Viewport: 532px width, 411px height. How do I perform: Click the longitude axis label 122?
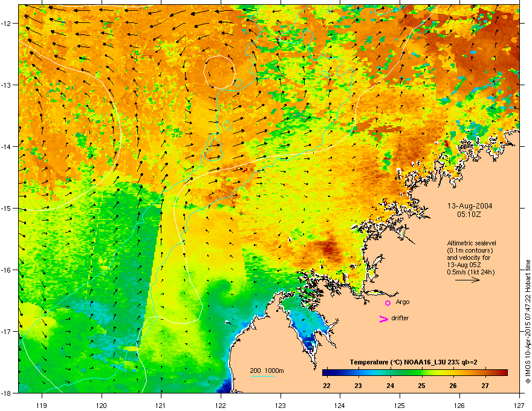pos(221,405)
